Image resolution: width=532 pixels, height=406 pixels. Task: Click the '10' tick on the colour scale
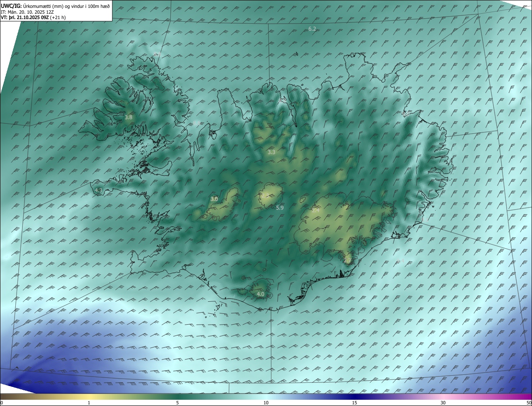coord(266,403)
